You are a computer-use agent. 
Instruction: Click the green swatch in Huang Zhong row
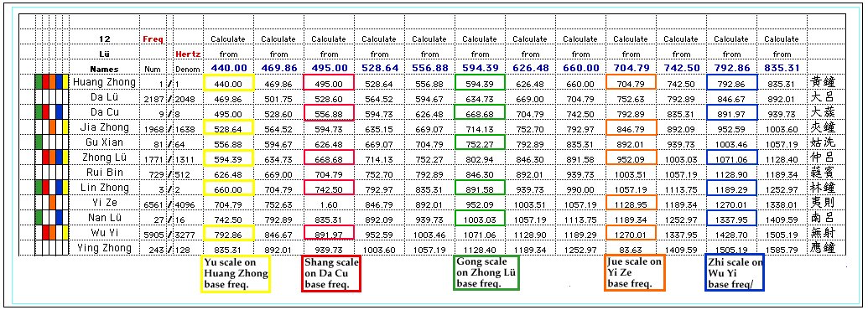[x=39, y=82]
